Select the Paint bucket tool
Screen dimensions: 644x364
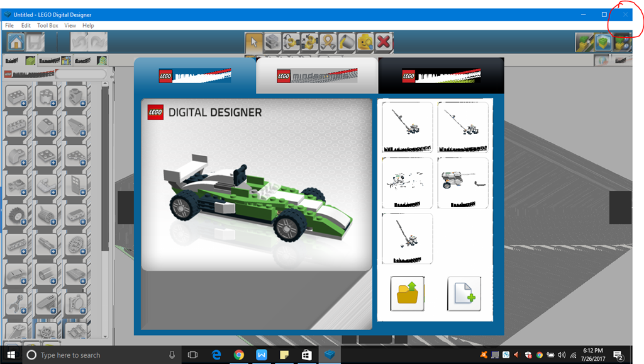click(347, 42)
